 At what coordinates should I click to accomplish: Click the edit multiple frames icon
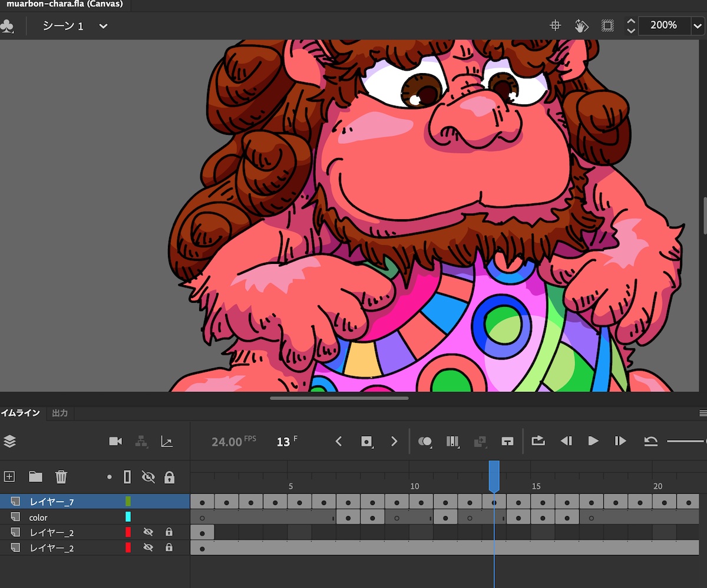452,441
